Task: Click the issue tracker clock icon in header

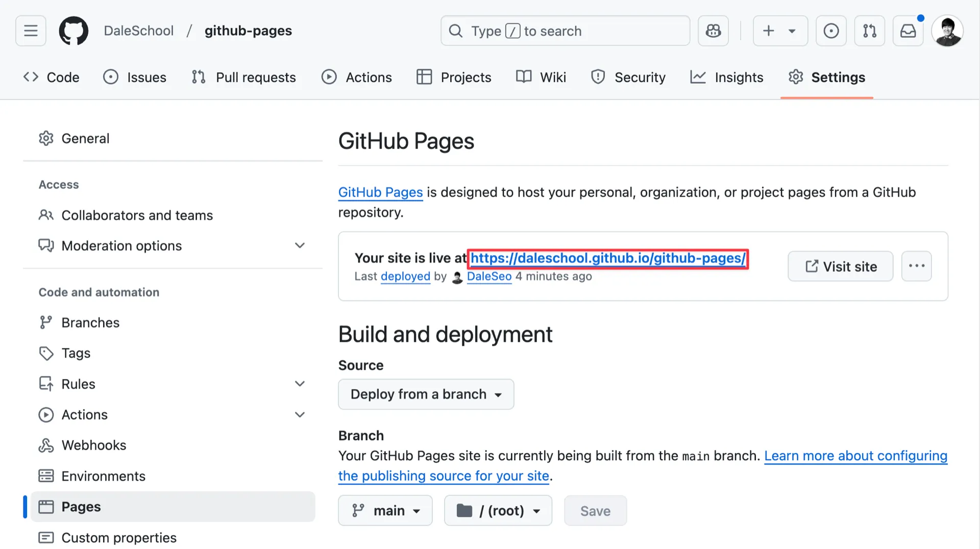Action: (831, 31)
